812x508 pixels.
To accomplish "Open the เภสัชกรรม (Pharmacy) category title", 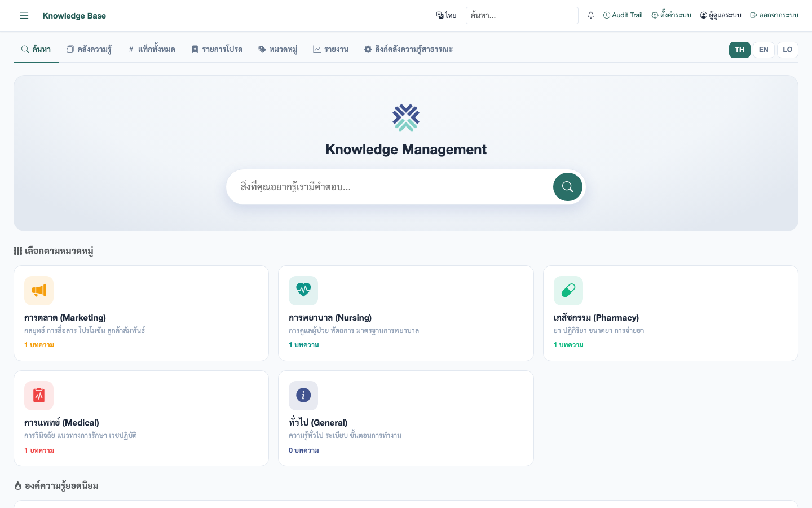I will [x=596, y=318].
